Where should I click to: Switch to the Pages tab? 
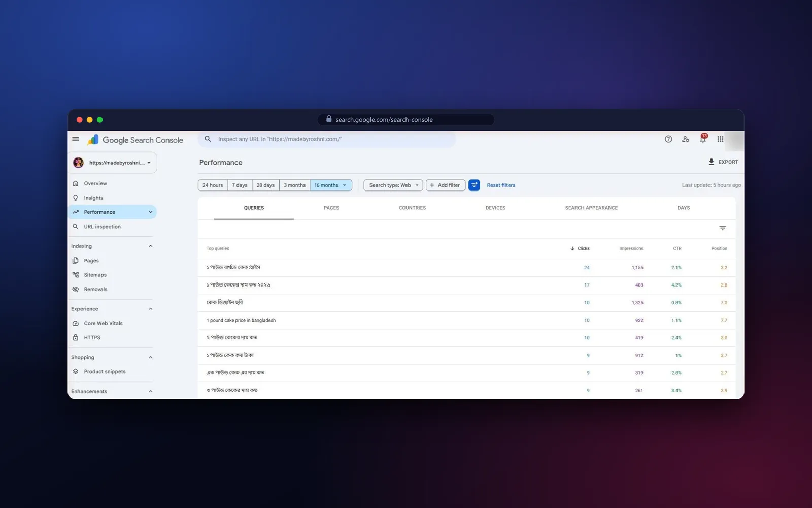(x=331, y=208)
